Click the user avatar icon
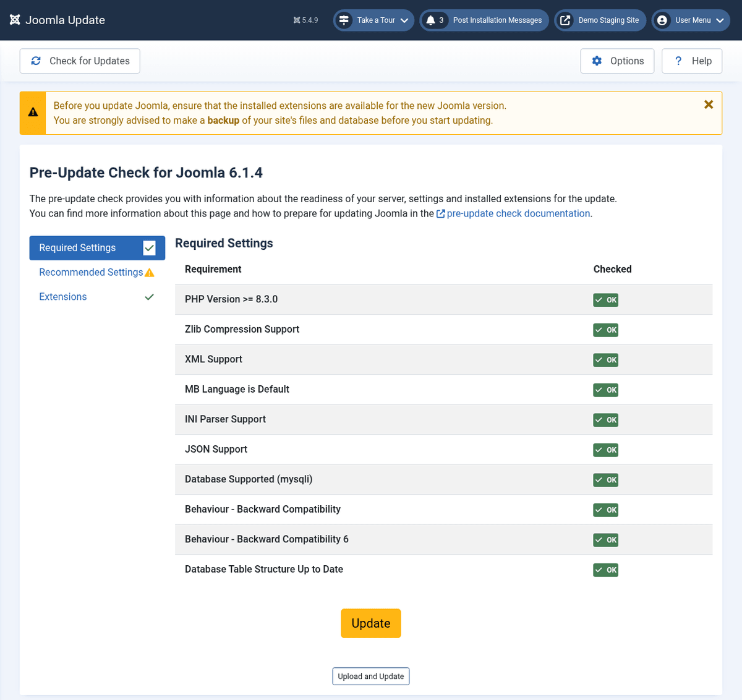 [662, 20]
